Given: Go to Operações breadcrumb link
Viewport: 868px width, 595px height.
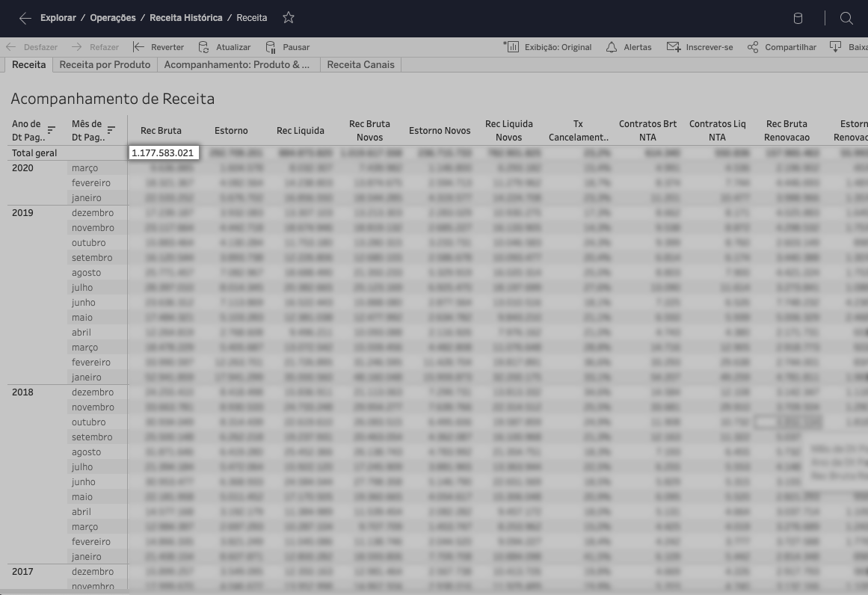Looking at the screenshot, I should 113,18.
